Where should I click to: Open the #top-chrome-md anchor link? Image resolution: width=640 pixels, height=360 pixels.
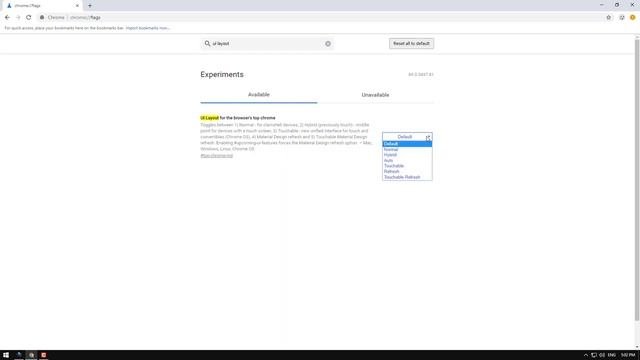[216, 156]
